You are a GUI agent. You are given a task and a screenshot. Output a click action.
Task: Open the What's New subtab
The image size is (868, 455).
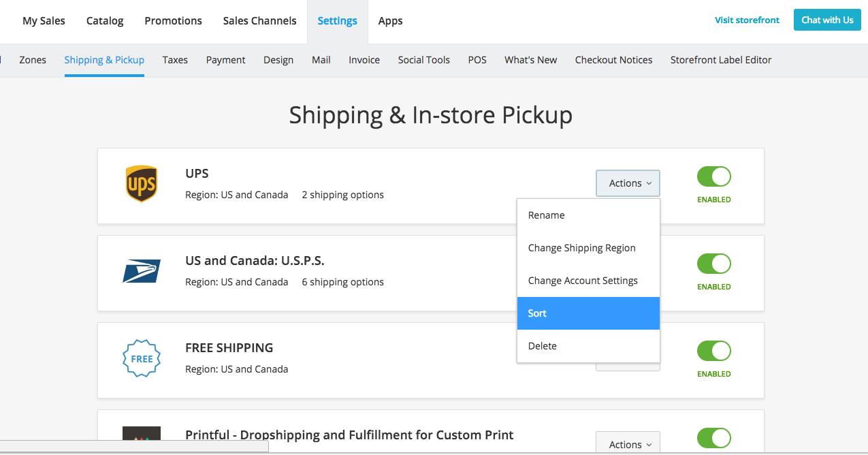(530, 60)
